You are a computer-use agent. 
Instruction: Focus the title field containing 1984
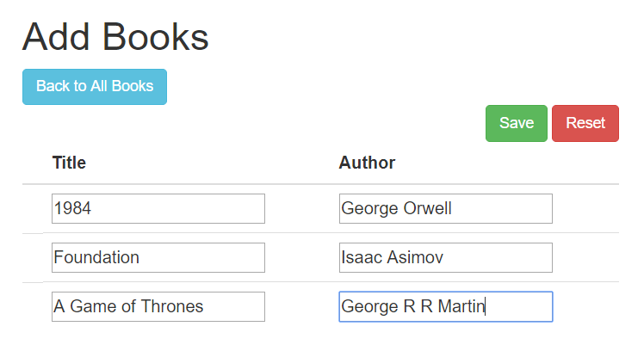[158, 208]
